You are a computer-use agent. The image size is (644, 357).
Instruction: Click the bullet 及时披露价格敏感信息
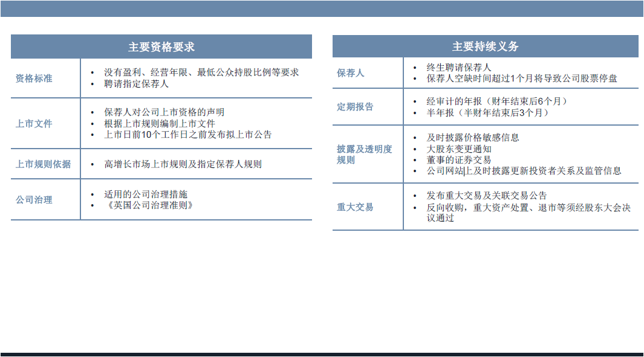pyautogui.click(x=473, y=138)
